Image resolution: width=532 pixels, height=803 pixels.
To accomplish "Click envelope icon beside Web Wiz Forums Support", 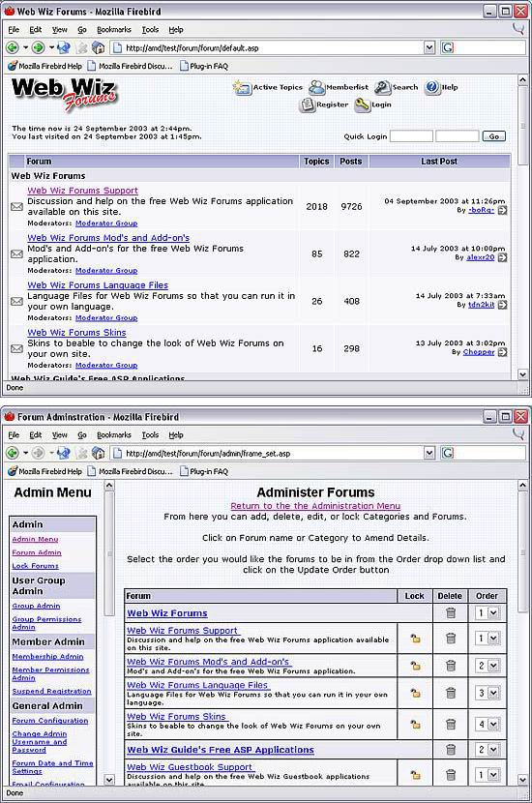I will pos(16,206).
